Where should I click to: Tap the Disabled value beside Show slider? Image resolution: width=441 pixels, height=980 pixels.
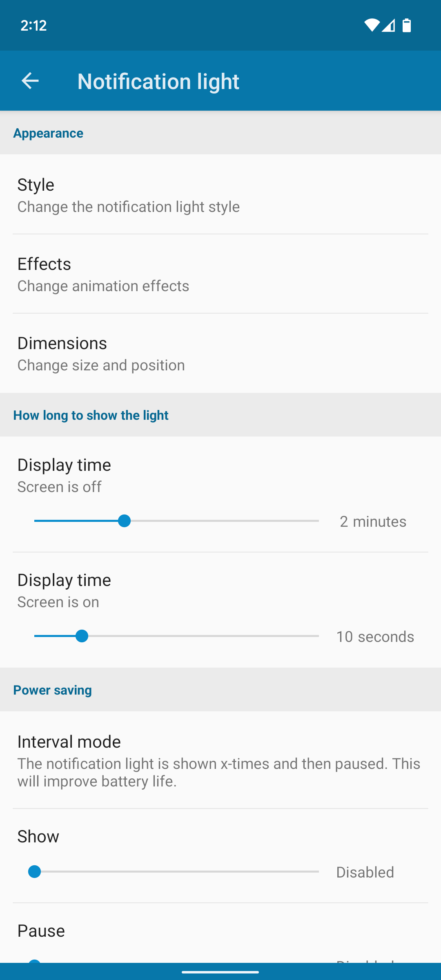(365, 872)
